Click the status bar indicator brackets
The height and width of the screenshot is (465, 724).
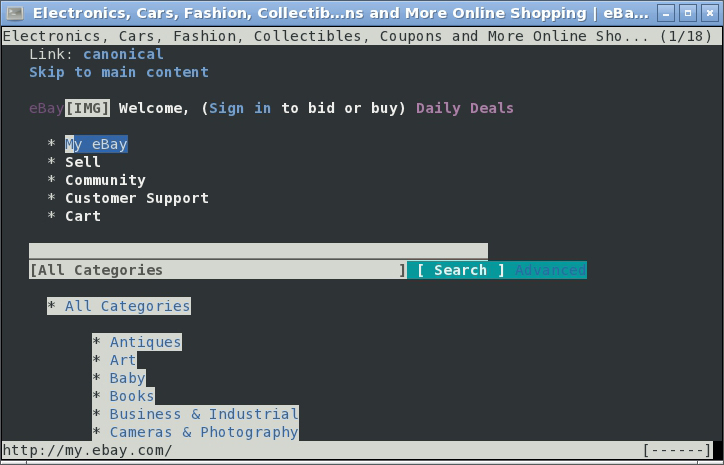[x=679, y=451]
